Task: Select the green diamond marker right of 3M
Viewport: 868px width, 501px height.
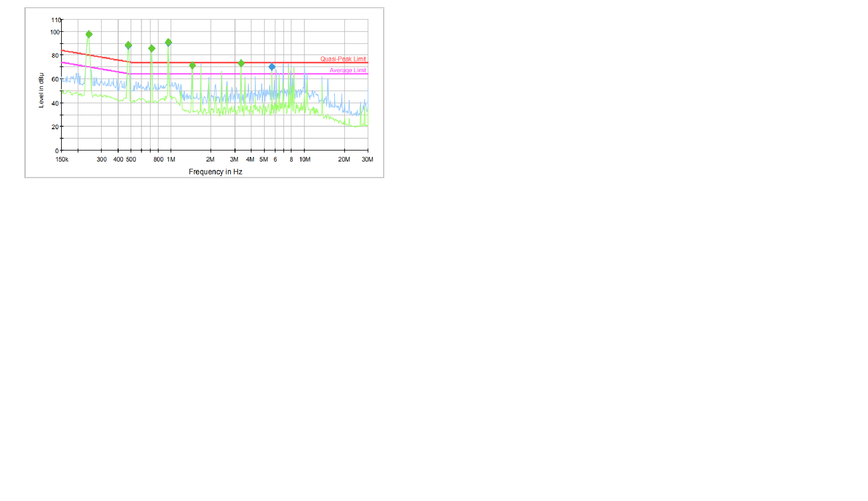Action: click(x=241, y=63)
